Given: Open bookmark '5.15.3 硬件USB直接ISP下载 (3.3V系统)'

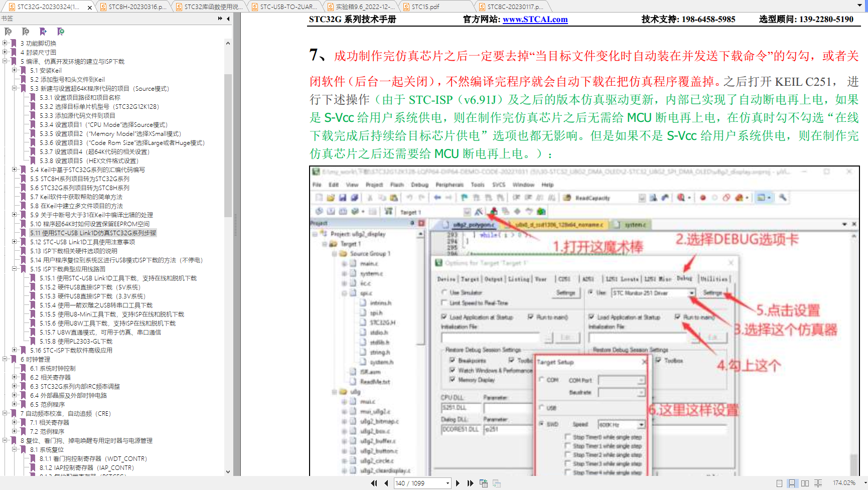Looking at the screenshot, I should pos(92,296).
